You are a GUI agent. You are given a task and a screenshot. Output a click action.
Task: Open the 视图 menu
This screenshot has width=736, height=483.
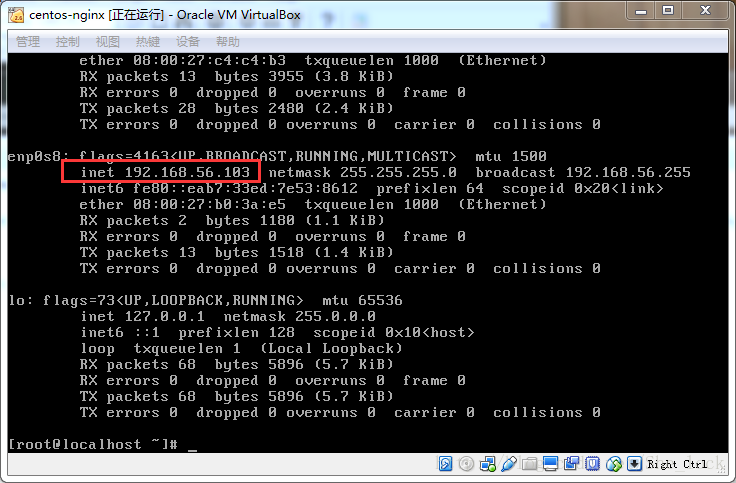pos(108,42)
